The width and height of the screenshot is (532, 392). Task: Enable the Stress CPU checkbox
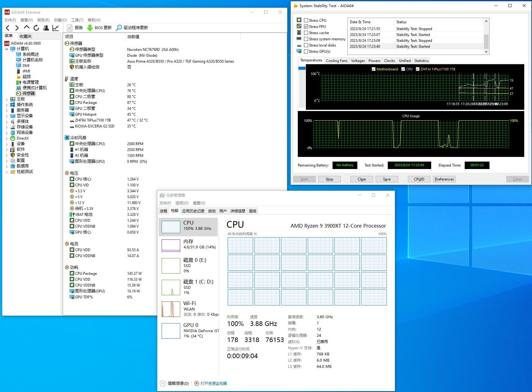click(306, 20)
